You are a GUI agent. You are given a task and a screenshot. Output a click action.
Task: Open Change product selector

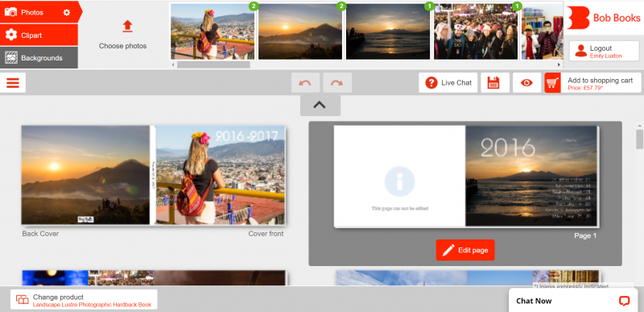click(84, 300)
